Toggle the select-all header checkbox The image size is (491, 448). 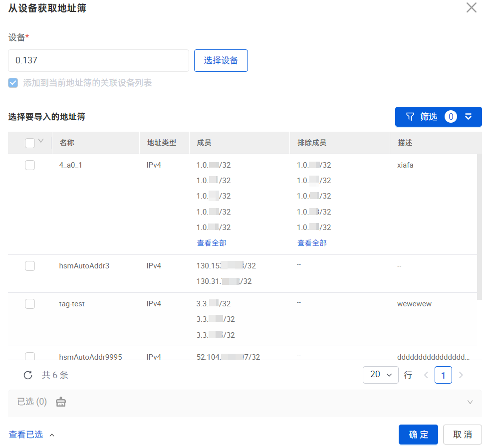(x=30, y=143)
